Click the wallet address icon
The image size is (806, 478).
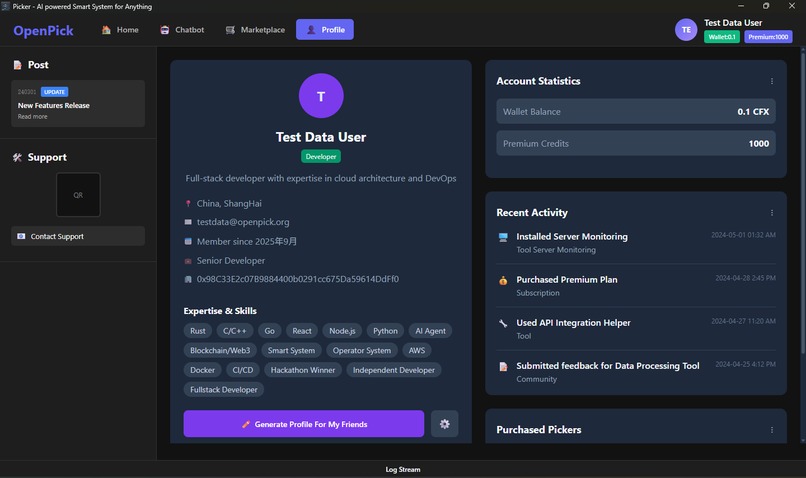coord(188,279)
